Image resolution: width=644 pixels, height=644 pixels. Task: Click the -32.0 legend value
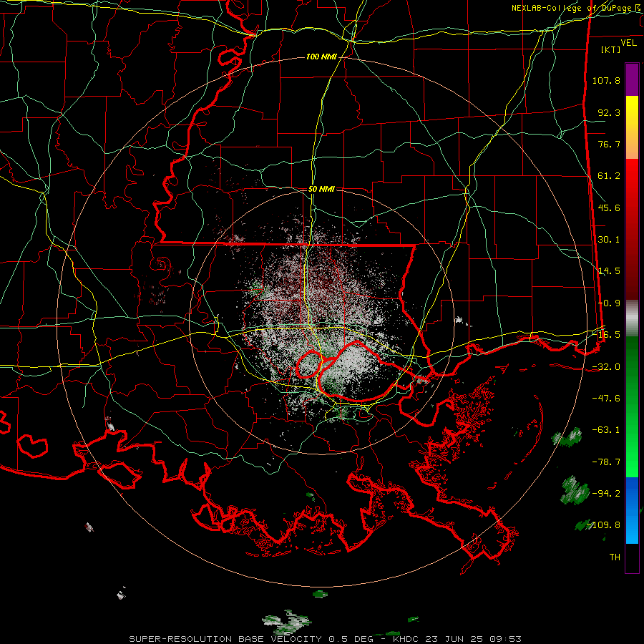(x=606, y=367)
